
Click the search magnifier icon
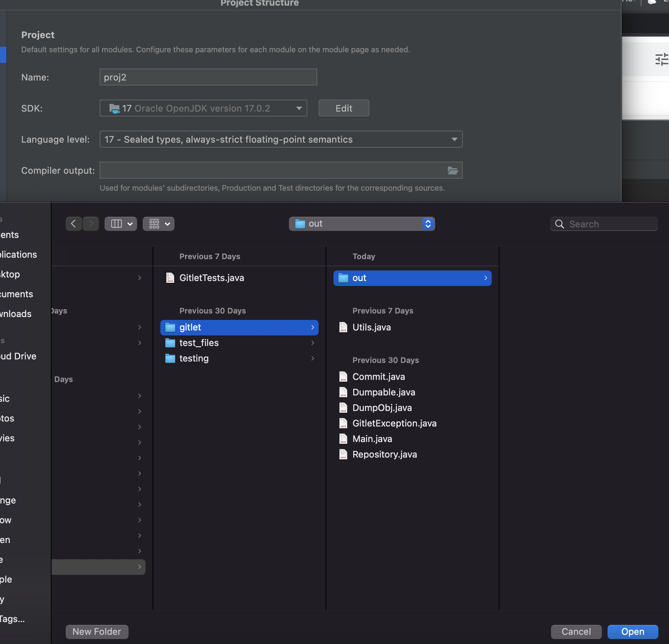pos(560,224)
